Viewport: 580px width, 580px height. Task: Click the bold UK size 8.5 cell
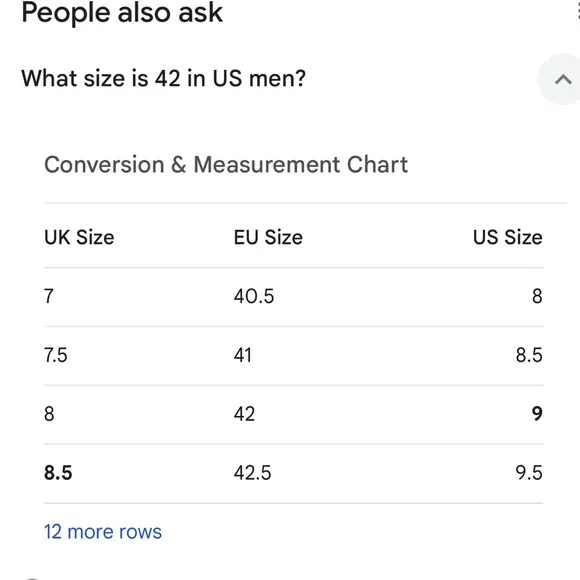[x=58, y=473]
